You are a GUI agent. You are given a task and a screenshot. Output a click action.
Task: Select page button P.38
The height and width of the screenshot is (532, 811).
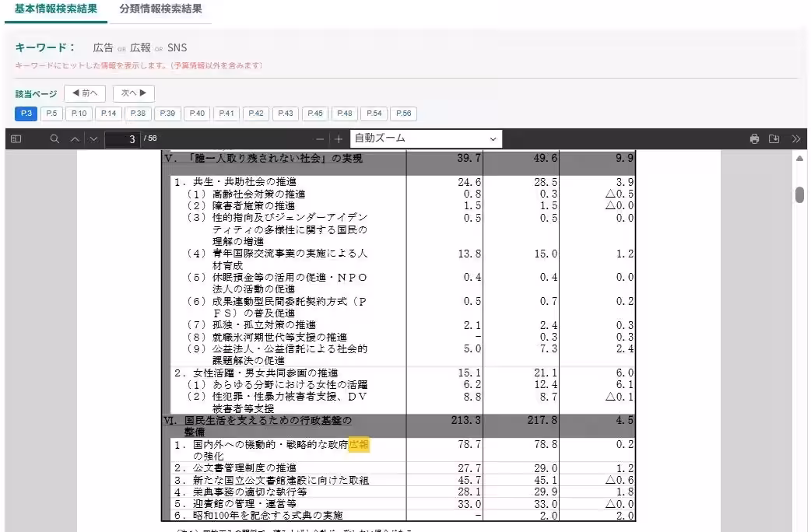tap(138, 114)
